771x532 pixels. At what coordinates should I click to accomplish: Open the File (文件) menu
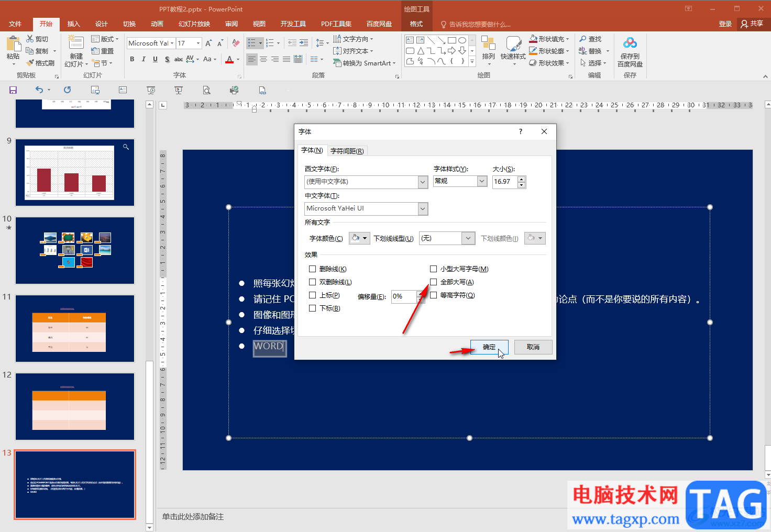pos(15,24)
